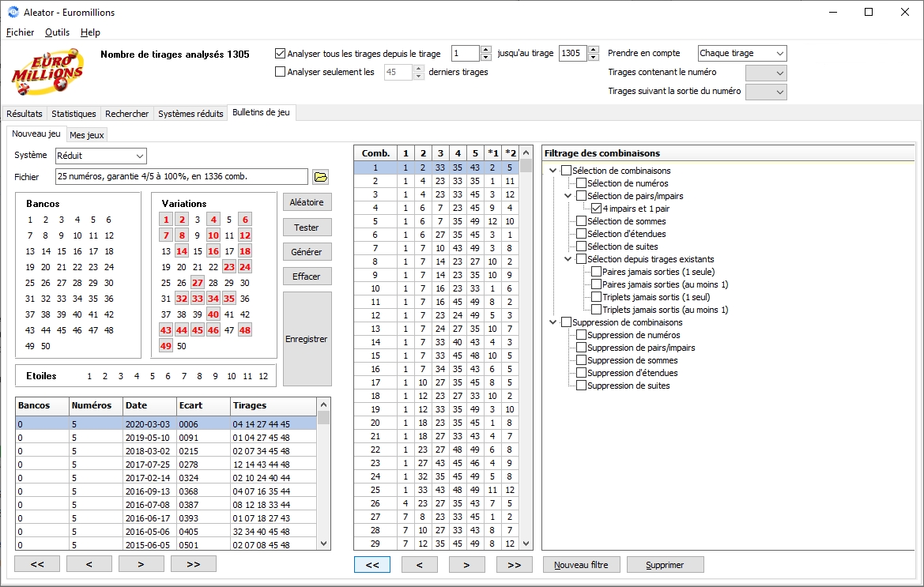924x587 pixels.
Task: Select tirage row dated 2017-07-25
Action: [x=166, y=465]
